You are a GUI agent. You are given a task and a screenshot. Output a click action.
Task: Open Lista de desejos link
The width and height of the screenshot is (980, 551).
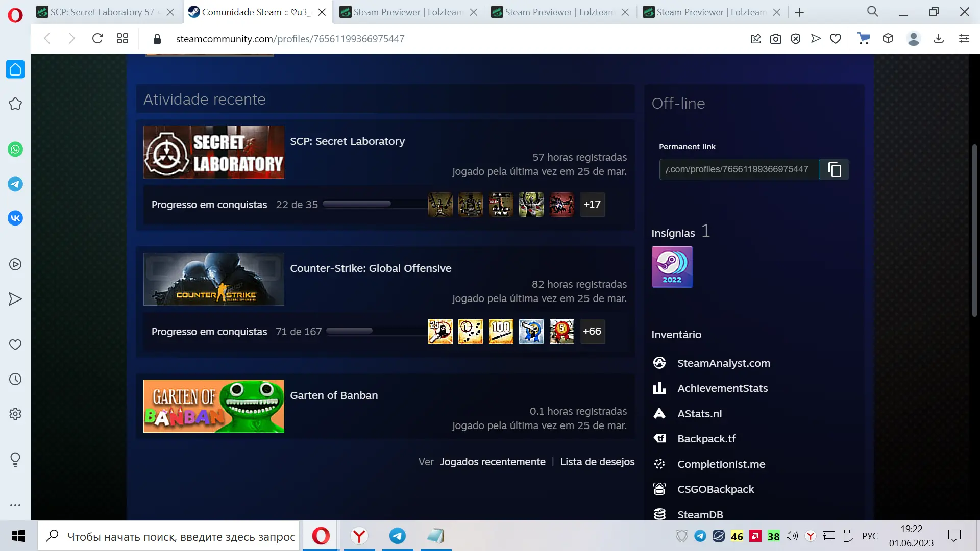coord(597,462)
